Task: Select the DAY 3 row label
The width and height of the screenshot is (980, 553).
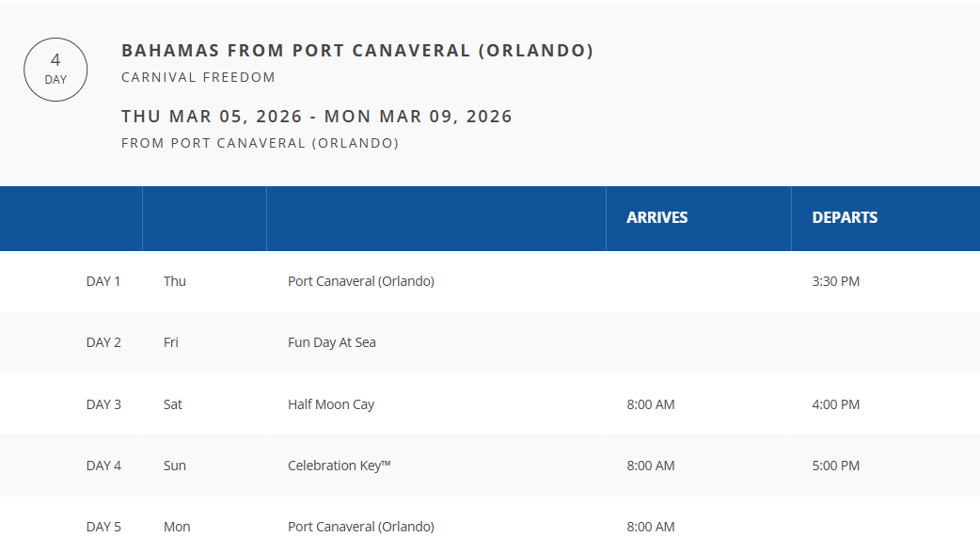Action: pyautogui.click(x=103, y=404)
